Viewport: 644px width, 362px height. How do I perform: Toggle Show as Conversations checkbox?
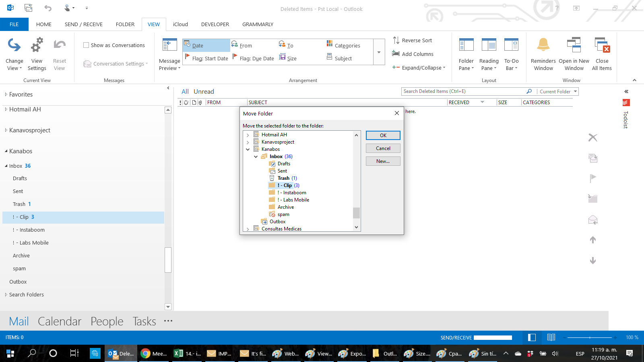(x=86, y=45)
